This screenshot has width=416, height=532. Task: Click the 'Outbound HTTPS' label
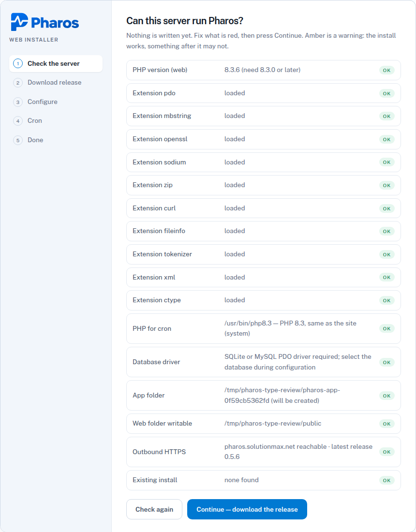point(159,452)
